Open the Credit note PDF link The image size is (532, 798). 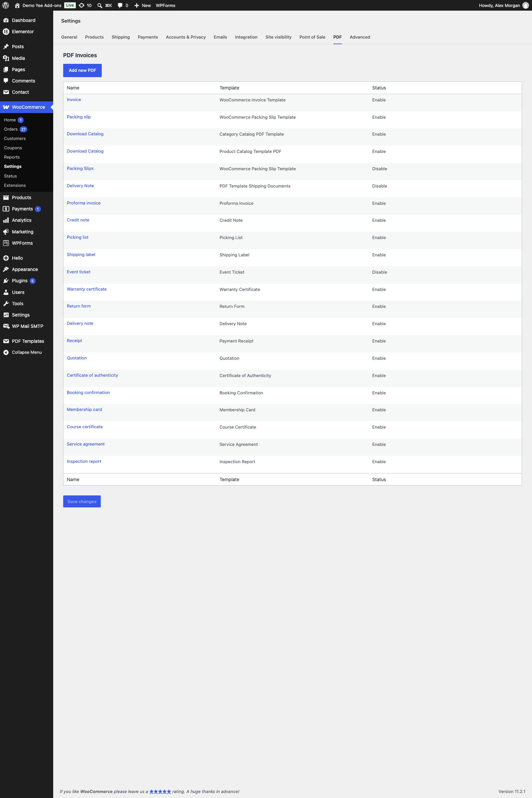[78, 220]
